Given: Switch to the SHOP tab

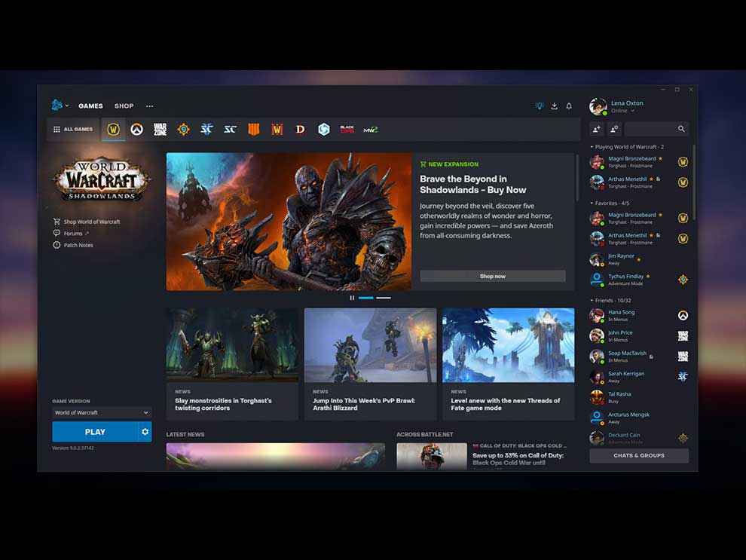Looking at the screenshot, I should (x=124, y=106).
